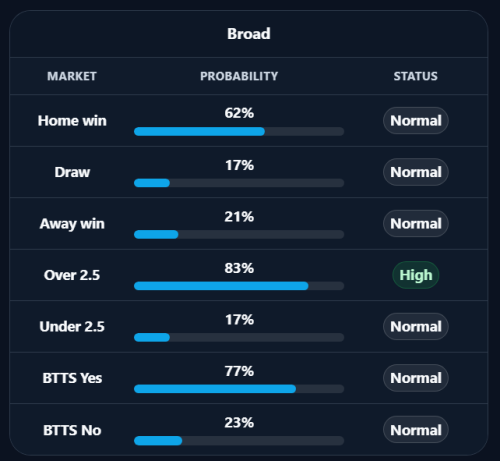The width and height of the screenshot is (500, 461).
Task: Click the BTTS No probability bar
Action: point(239,441)
